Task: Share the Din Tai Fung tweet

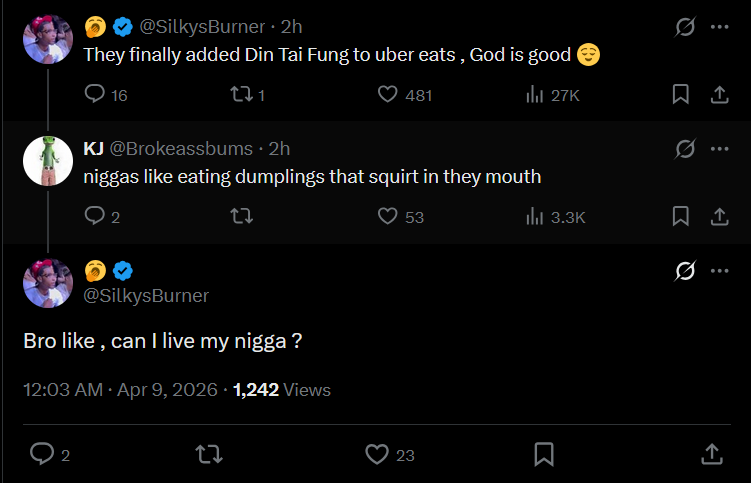Action: [718, 94]
